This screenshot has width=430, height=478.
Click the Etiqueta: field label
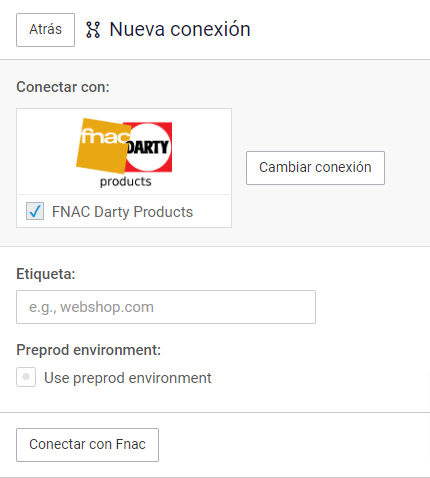pyautogui.click(x=46, y=274)
